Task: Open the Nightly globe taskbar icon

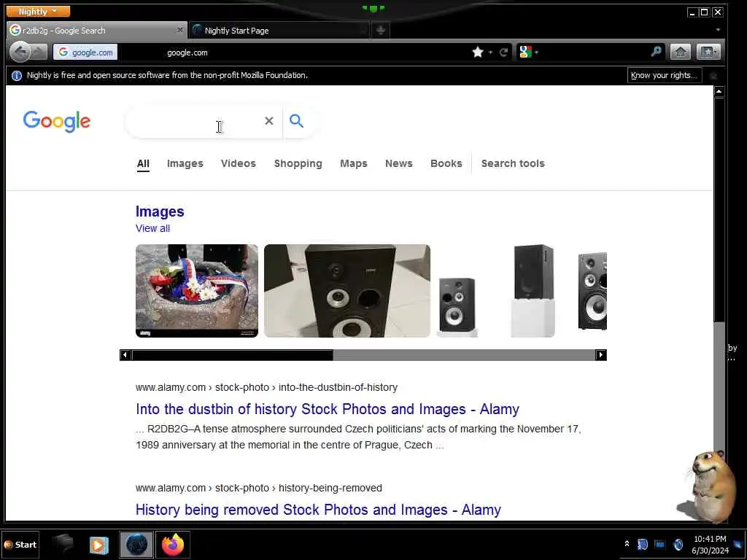Action: (x=136, y=545)
